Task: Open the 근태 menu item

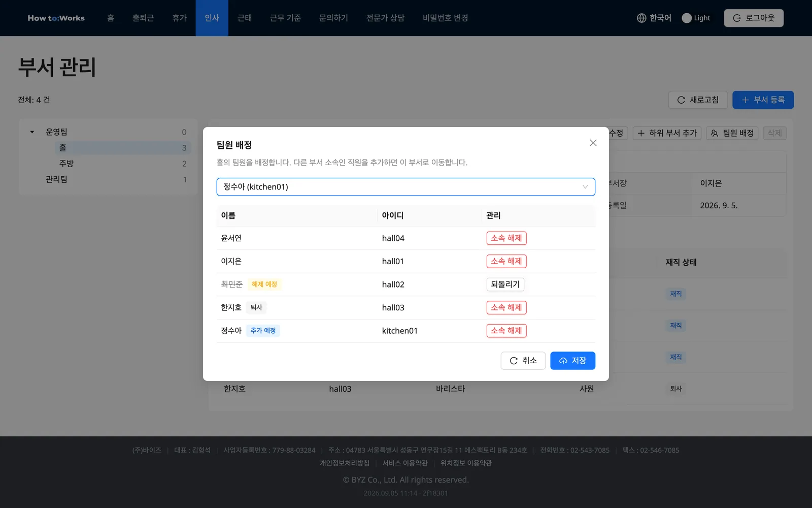Action: (x=245, y=18)
